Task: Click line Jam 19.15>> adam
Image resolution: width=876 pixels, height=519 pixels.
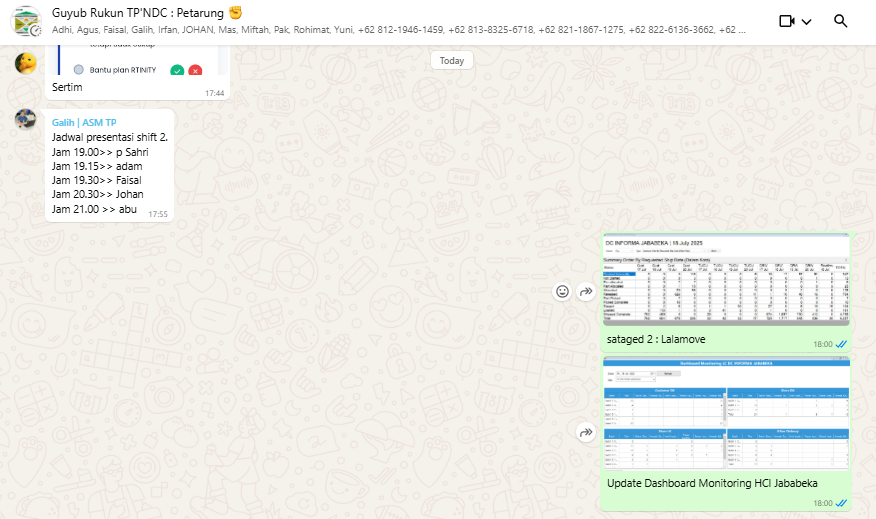Action: click(x=97, y=166)
